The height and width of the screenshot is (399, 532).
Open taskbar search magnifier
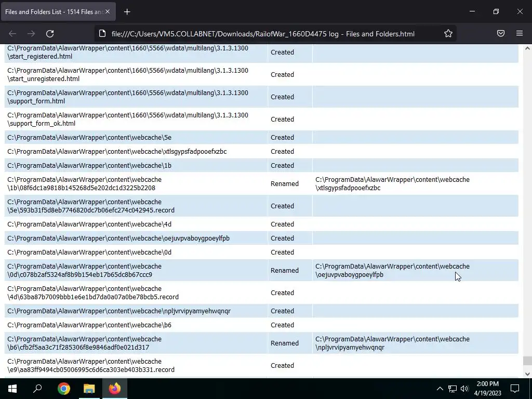pos(37,389)
